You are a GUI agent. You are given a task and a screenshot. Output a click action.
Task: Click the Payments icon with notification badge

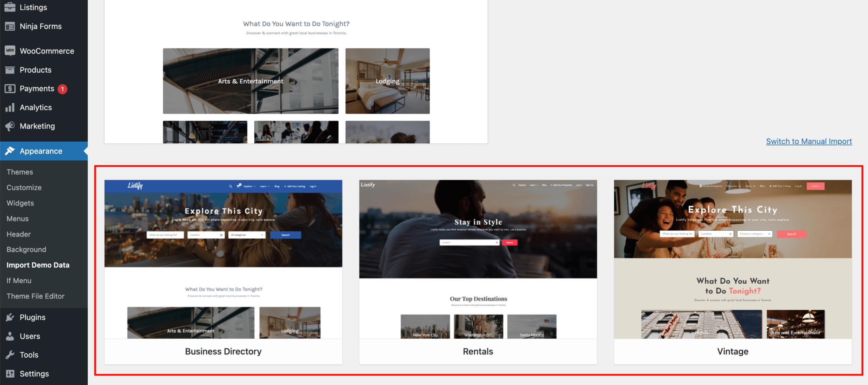tap(9, 89)
